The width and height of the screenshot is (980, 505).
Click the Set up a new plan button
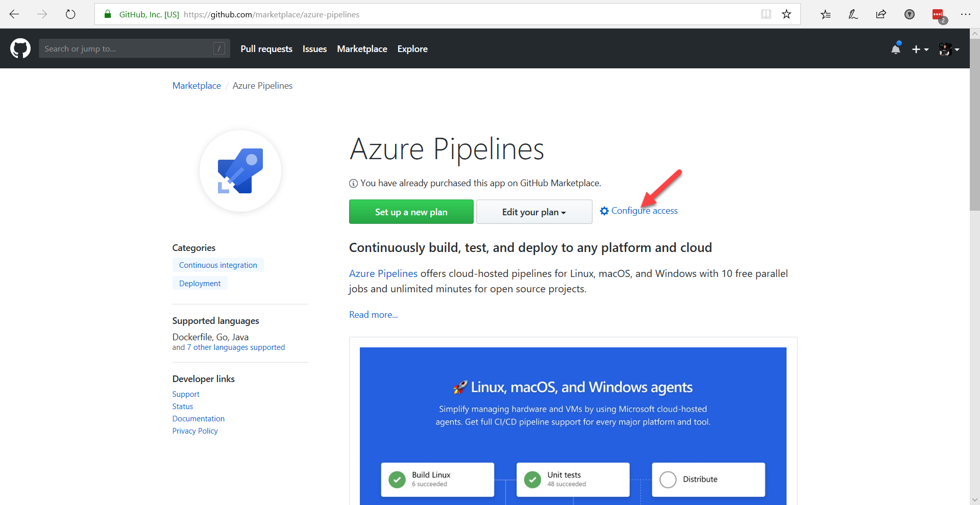pyautogui.click(x=411, y=212)
